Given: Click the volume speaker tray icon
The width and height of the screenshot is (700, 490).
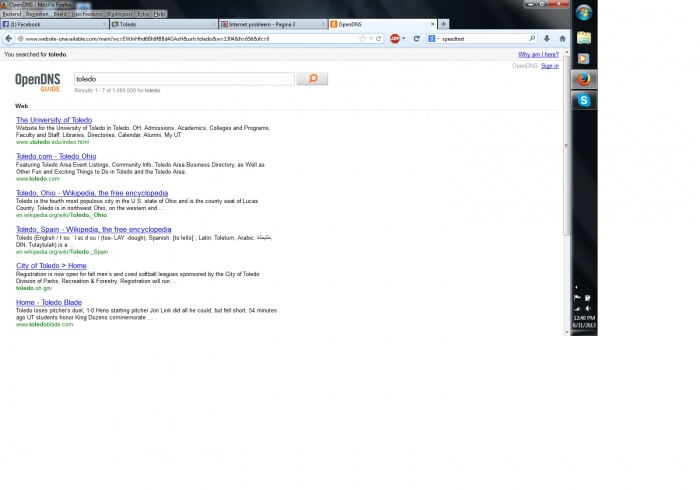Looking at the screenshot, I should 588,308.
